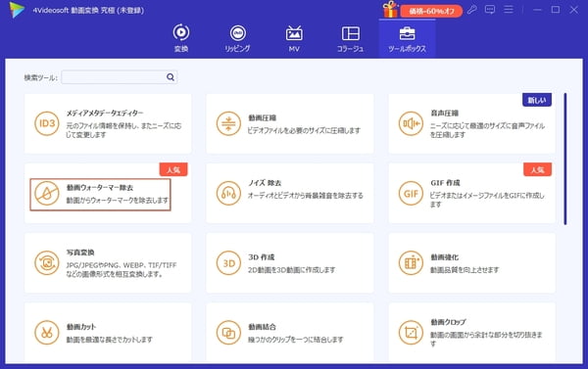
Task: Click the watermark remover droplet icon
Action: coord(47,193)
